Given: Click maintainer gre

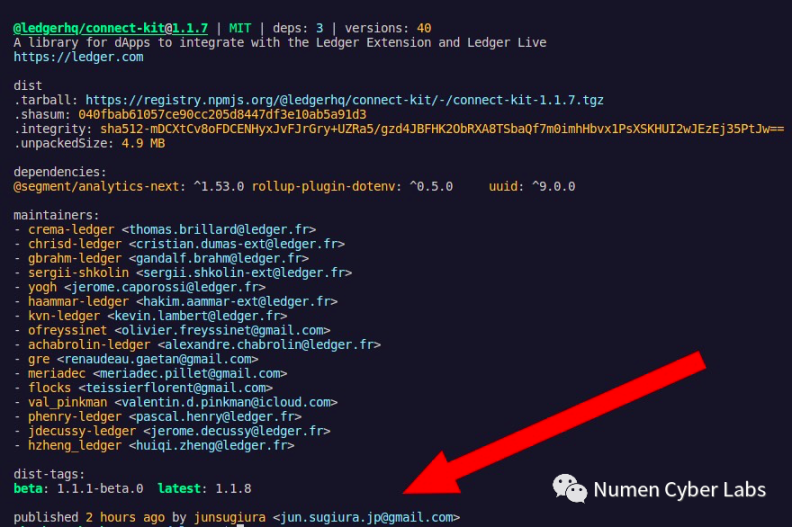Looking at the screenshot, I should pyautogui.click(x=39, y=359).
